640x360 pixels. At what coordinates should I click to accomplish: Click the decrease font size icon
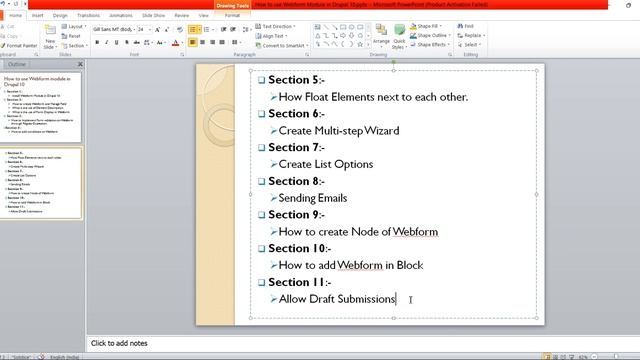tap(167, 30)
